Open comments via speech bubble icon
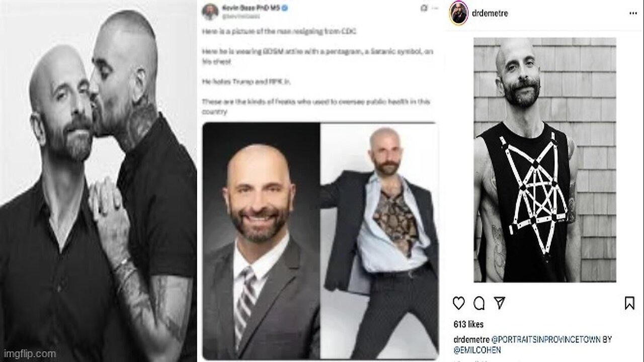The image size is (644, 362). pos(479,303)
